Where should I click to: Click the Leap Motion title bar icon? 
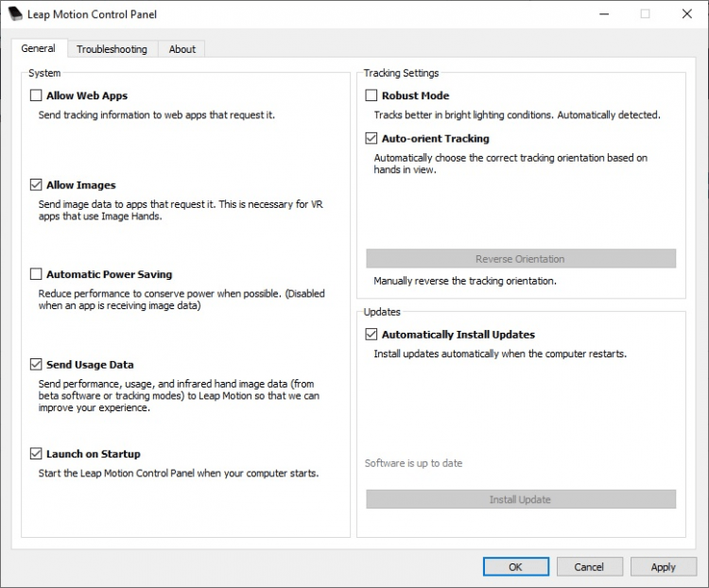click(15, 14)
